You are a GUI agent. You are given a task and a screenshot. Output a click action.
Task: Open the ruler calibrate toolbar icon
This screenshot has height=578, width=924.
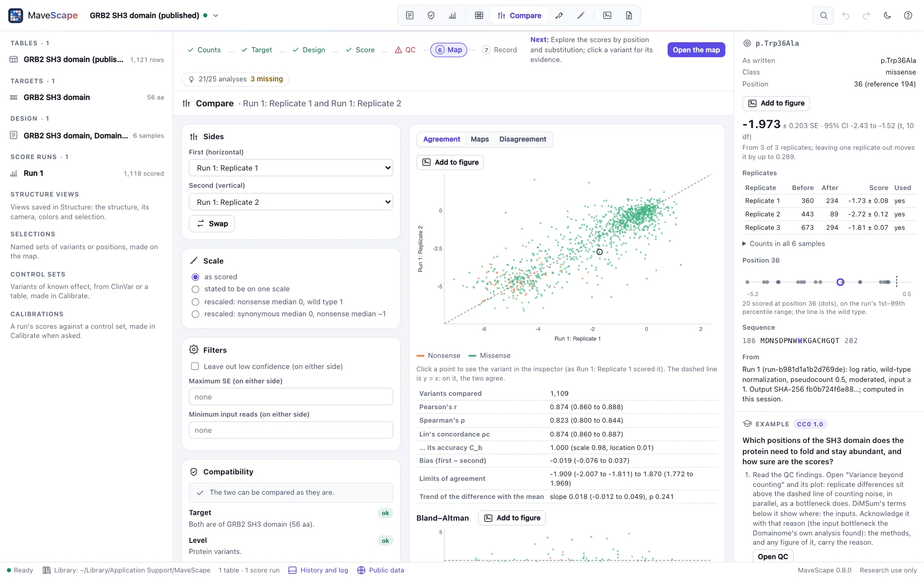581,15
